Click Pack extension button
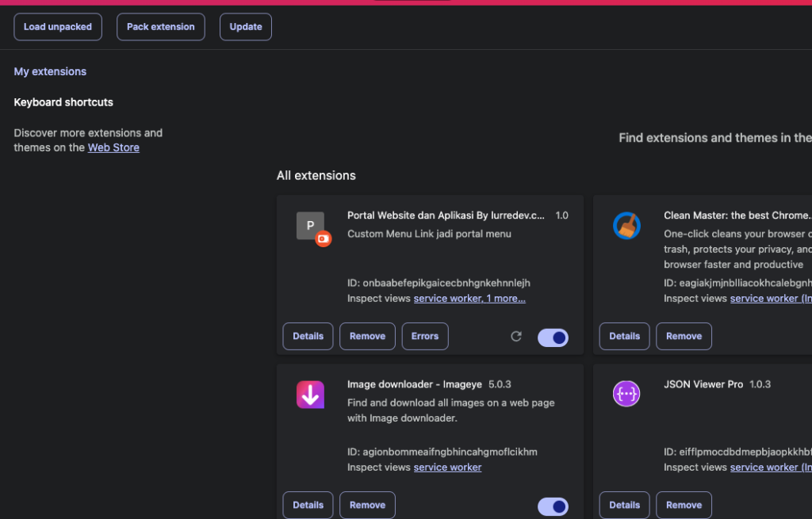The width and height of the screenshot is (812, 519). (161, 27)
